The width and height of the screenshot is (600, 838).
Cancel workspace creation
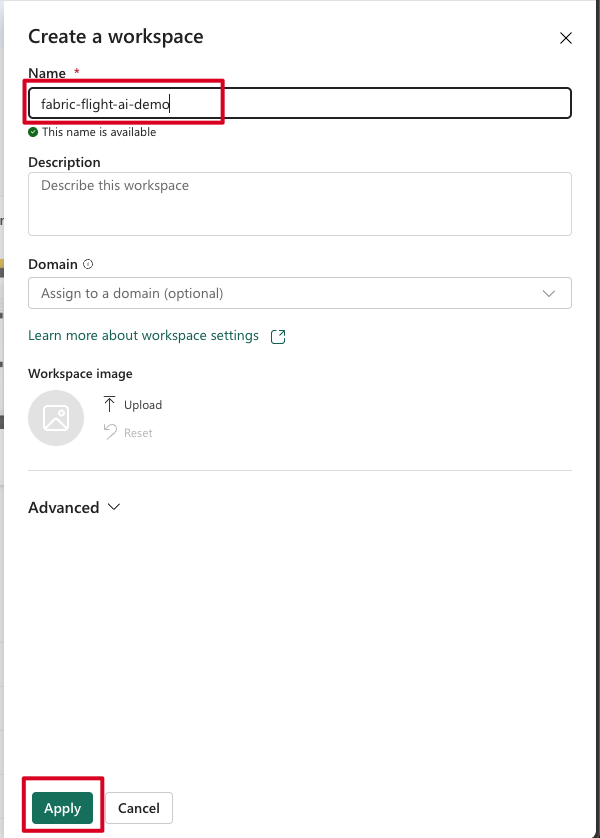click(138, 808)
